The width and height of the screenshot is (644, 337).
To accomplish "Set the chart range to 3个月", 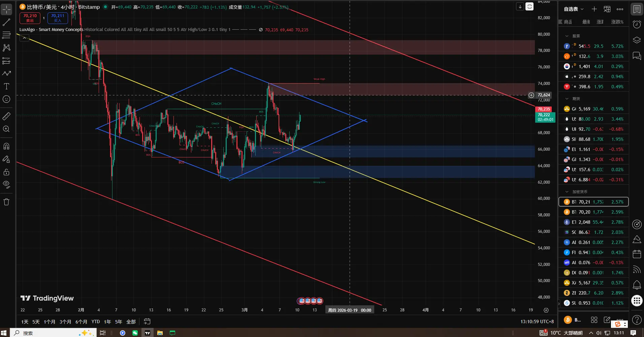I will (65, 322).
